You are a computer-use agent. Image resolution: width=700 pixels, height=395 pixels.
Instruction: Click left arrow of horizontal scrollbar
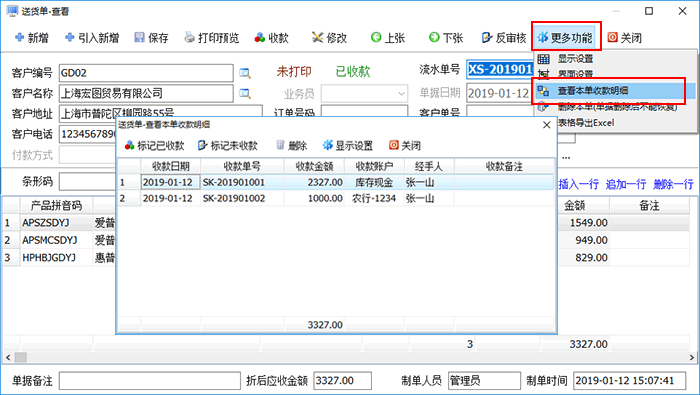(8, 358)
